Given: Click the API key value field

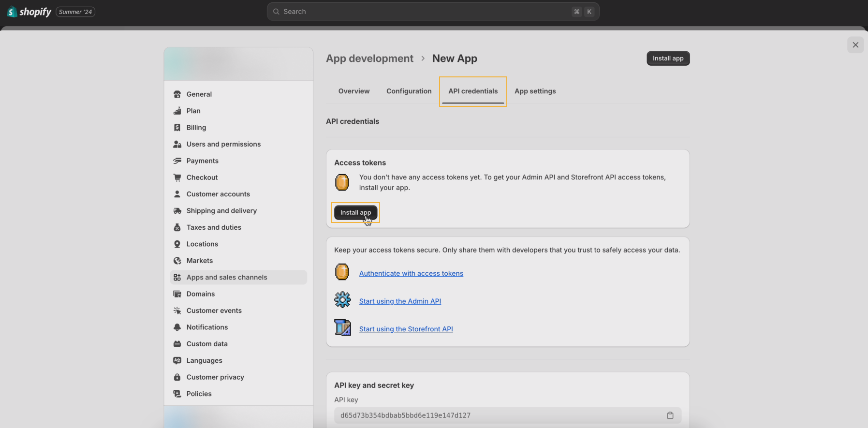Looking at the screenshot, I should pos(508,415).
